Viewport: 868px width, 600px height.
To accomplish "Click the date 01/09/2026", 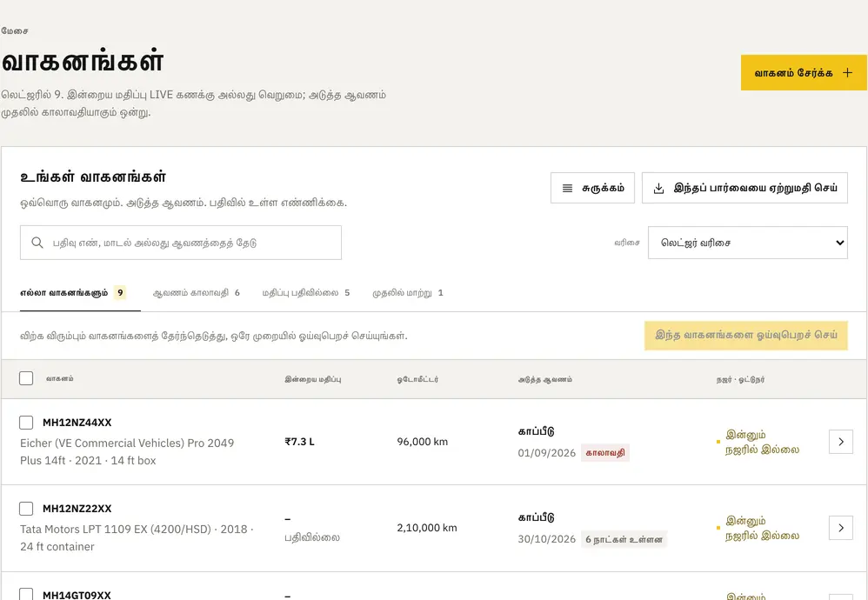I will 547,453.
